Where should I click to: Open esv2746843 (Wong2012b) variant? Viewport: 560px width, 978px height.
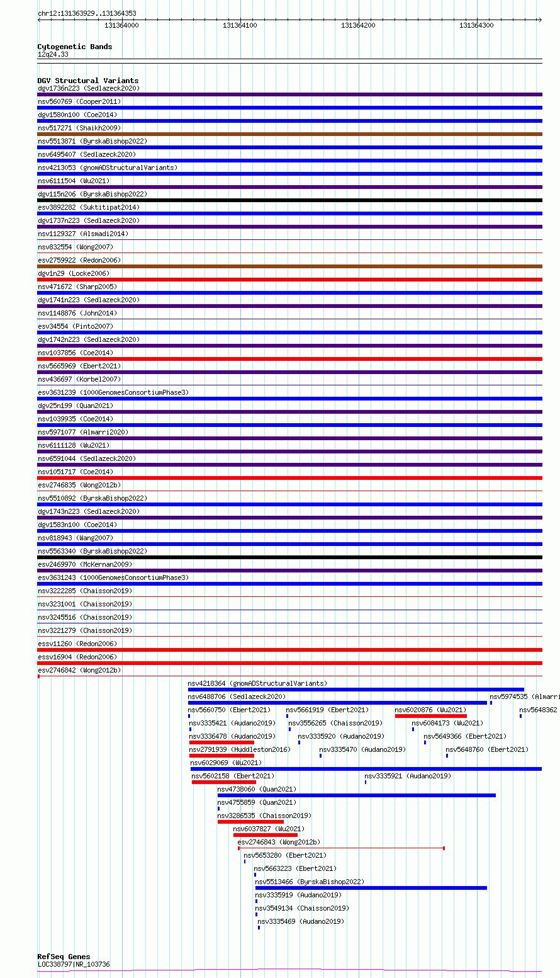click(x=279, y=842)
